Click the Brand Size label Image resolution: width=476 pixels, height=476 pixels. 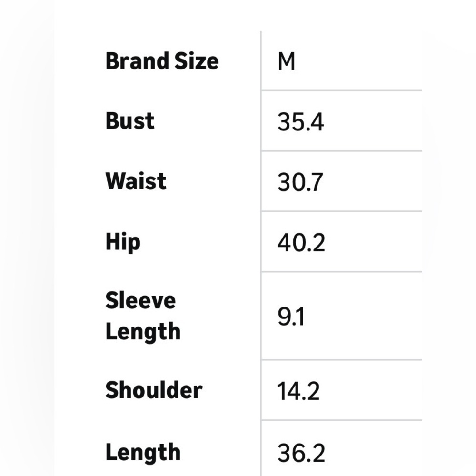(x=162, y=61)
